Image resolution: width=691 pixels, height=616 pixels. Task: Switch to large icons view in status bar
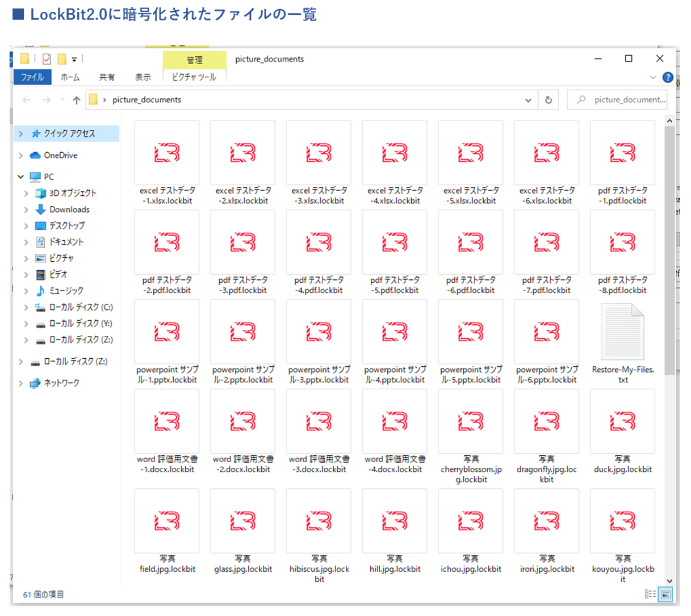coord(665,594)
